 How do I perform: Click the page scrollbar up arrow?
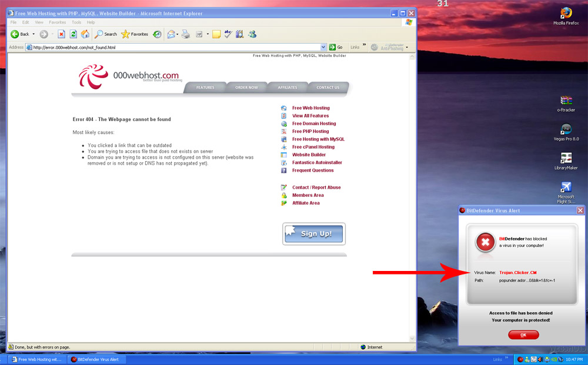[412, 57]
